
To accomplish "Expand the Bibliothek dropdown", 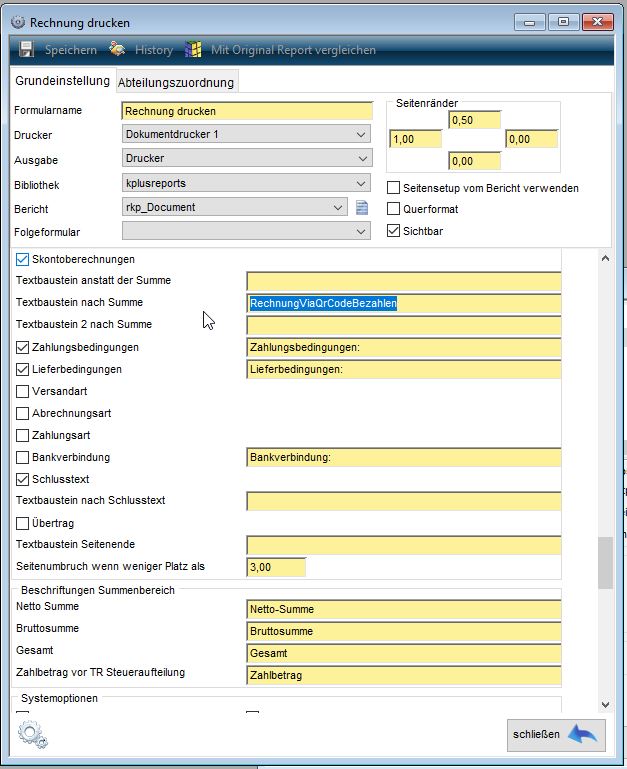I will (x=361, y=183).
